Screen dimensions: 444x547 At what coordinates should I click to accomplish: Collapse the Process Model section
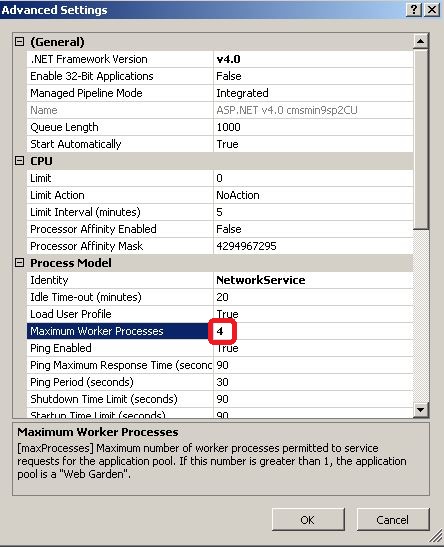[x=20, y=263]
